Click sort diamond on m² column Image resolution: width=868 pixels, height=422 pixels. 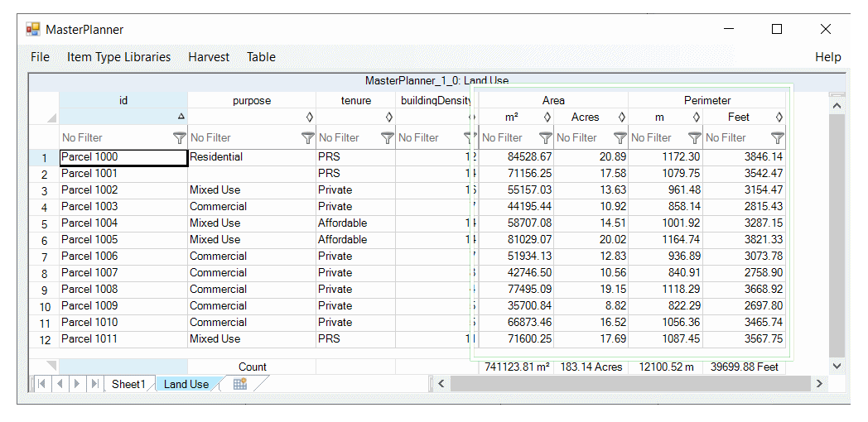547,117
